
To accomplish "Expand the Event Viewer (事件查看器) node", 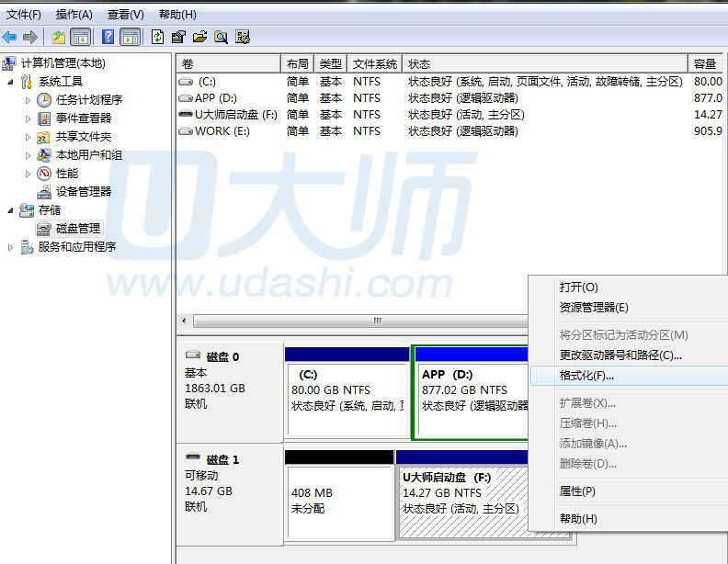I will pos(28,118).
